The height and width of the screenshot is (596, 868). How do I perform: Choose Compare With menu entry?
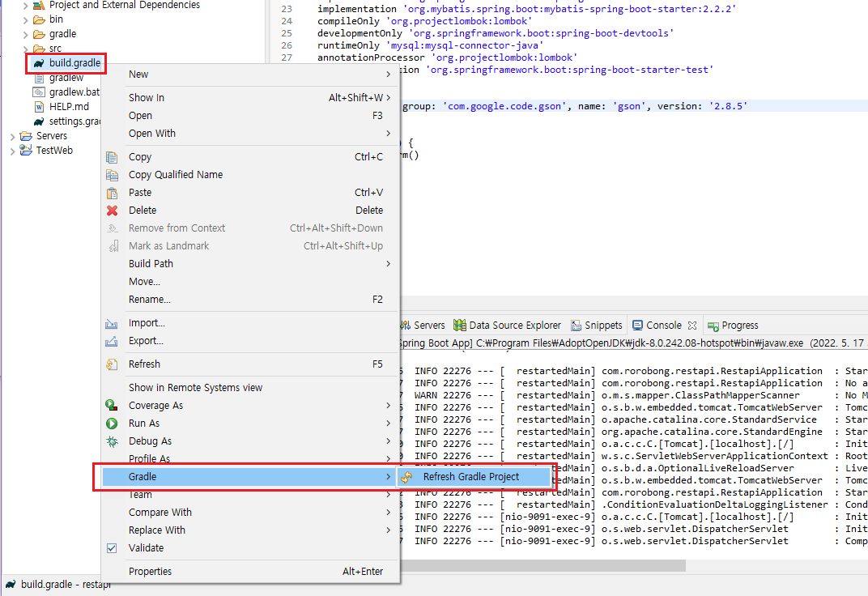250,513
